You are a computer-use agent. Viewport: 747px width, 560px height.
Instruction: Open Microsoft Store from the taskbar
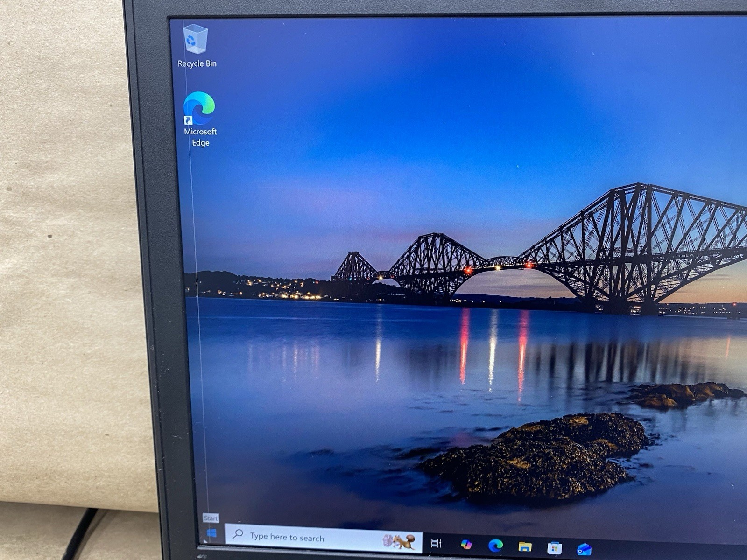(554, 548)
